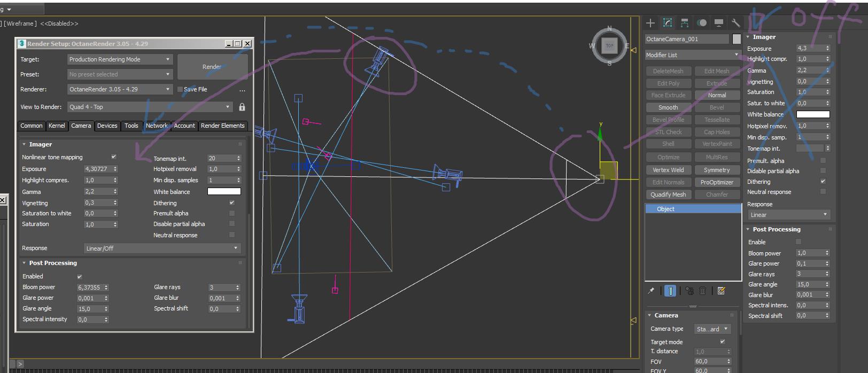Click the lock icon next to View to Render
Screen dimensions: 868x373
point(242,107)
